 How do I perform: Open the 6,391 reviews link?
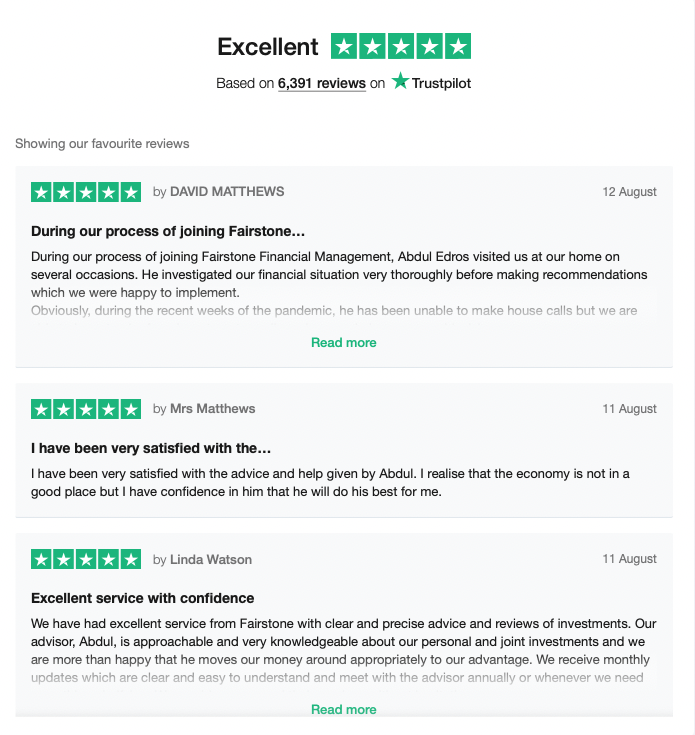(321, 84)
